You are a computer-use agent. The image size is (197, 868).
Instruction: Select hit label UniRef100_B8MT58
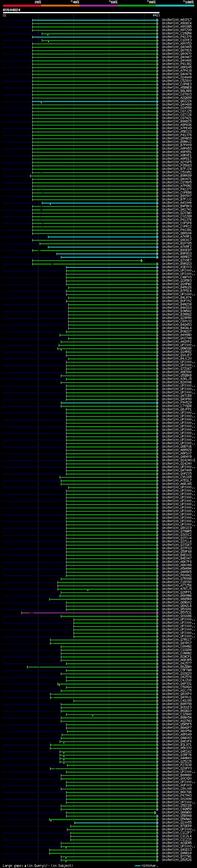(176, 704)
